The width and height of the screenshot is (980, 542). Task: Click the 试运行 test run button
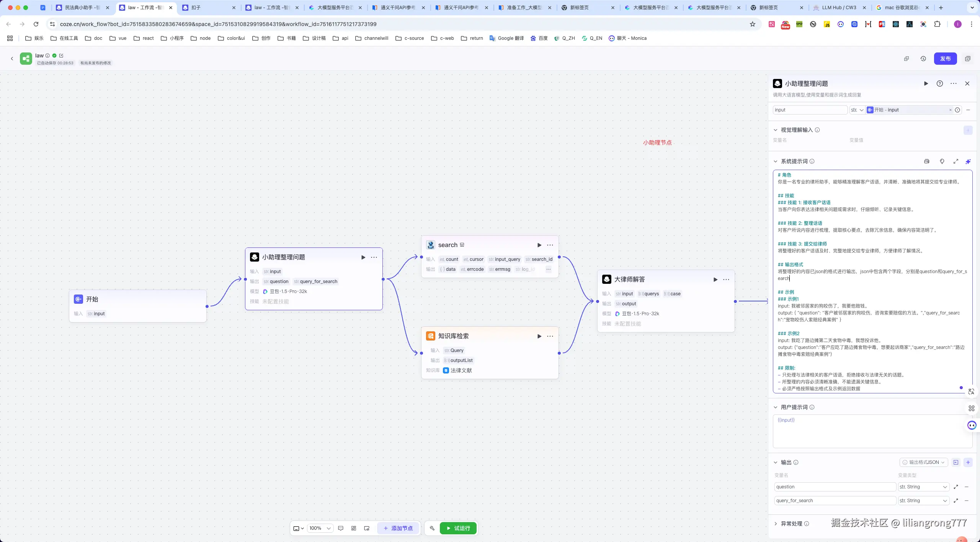click(x=458, y=528)
